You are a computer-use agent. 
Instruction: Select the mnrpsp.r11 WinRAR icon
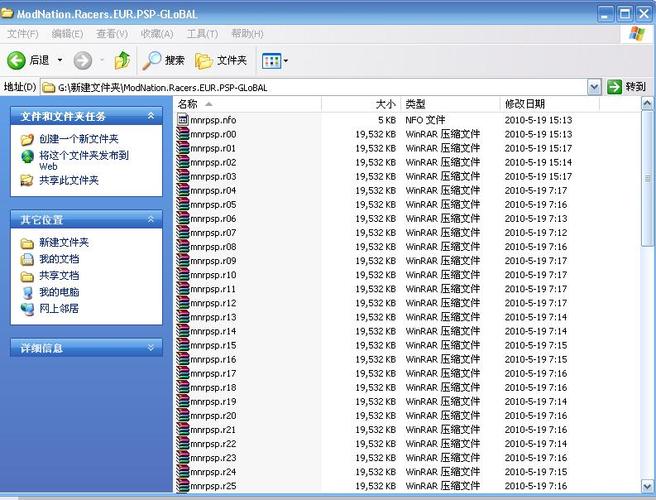[182, 289]
